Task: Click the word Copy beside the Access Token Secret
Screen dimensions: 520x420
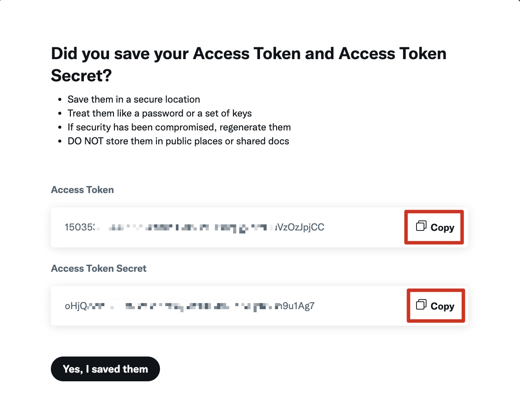Action: click(x=443, y=306)
